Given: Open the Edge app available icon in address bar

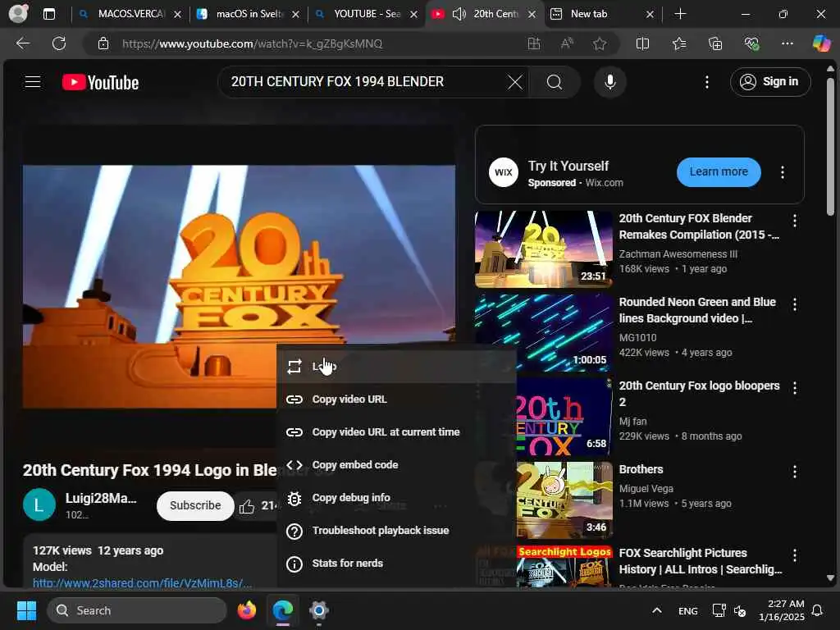Looking at the screenshot, I should point(533,43).
